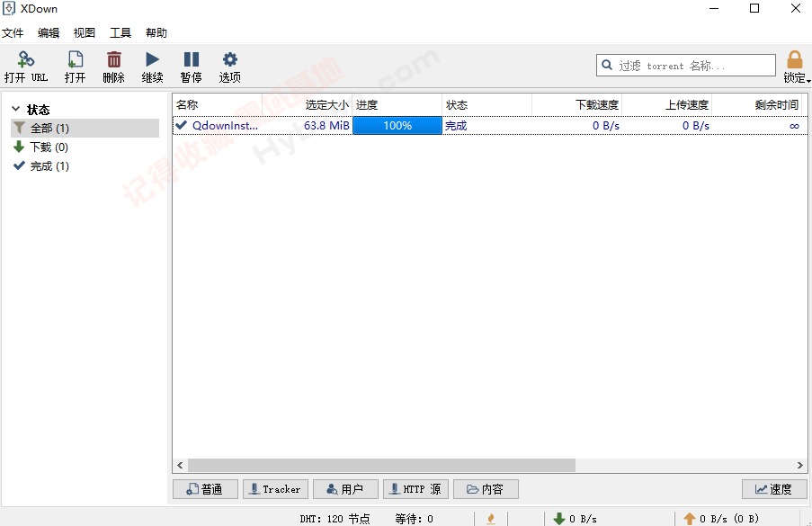Switch to the Tracker tab
This screenshot has width=812, height=526.
click(275, 489)
